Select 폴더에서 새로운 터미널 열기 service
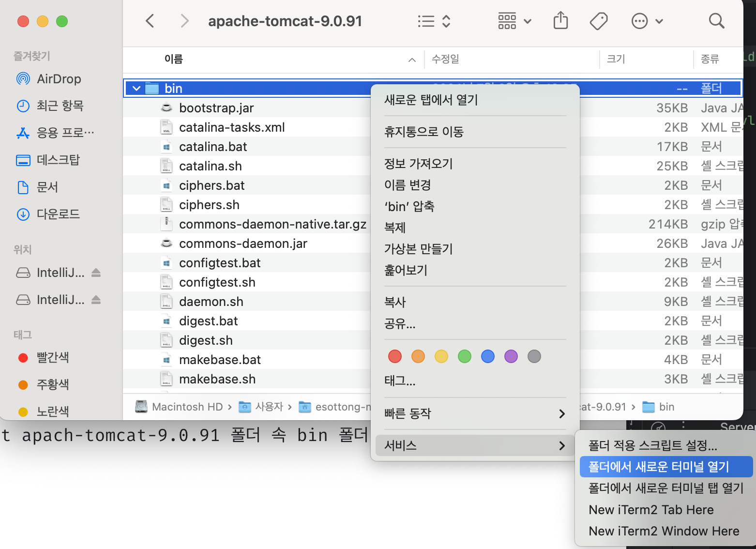Viewport: 756px width, 549px height. tap(666, 467)
